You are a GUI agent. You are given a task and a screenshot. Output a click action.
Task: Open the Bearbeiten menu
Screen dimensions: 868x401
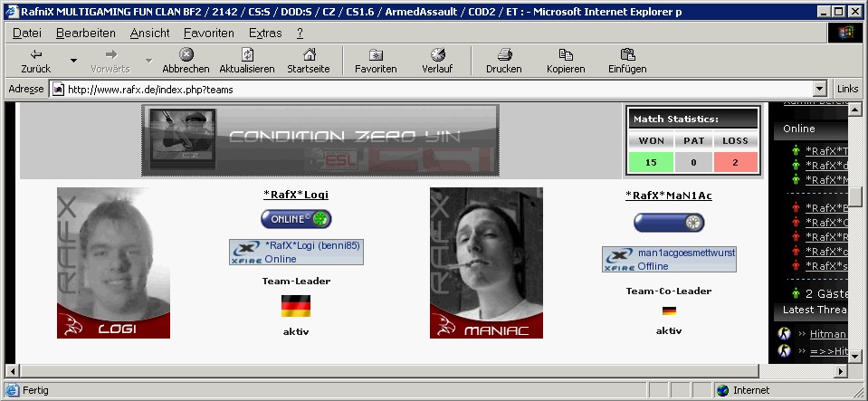[x=86, y=33]
